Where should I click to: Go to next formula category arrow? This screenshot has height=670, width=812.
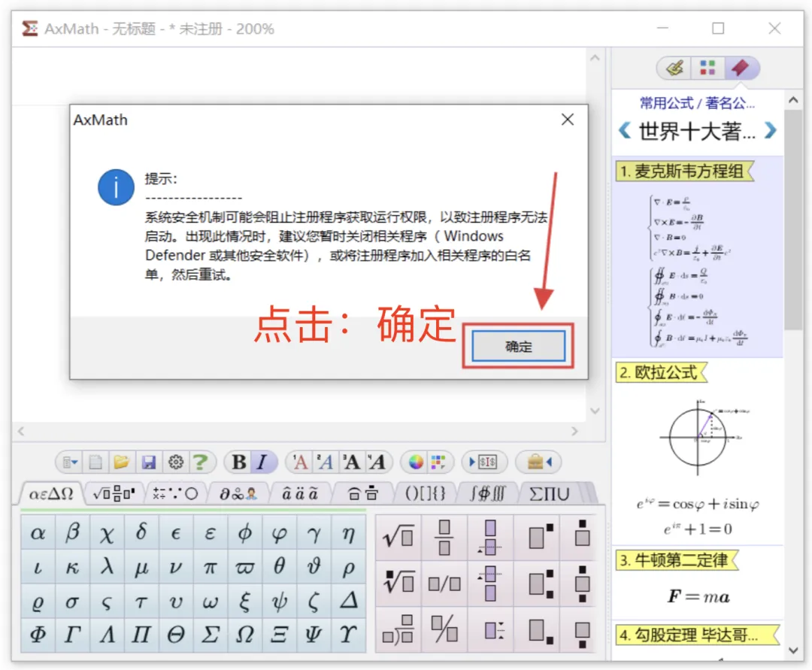click(770, 131)
